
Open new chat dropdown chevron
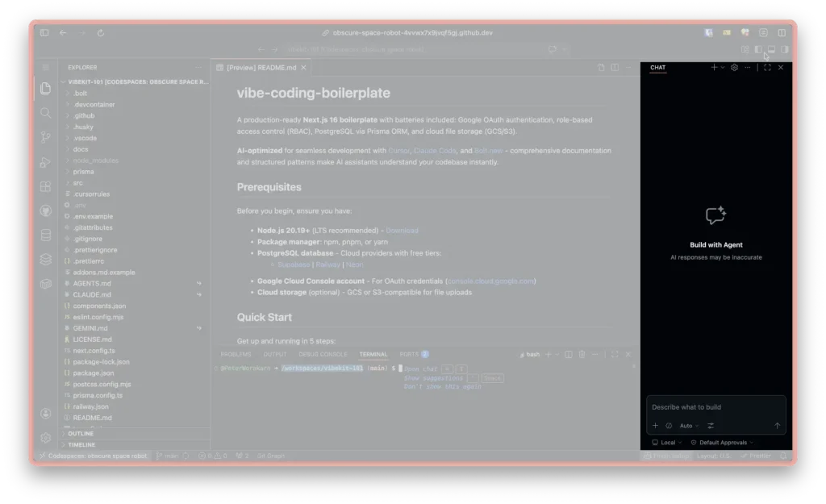coord(723,68)
